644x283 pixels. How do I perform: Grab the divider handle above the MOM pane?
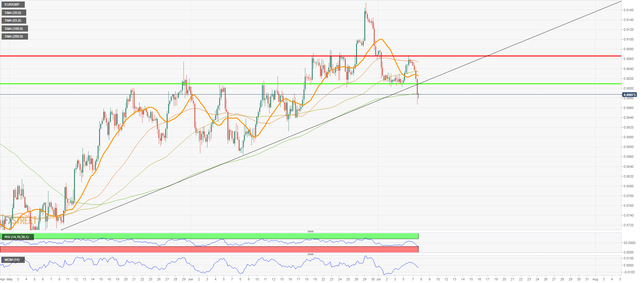pyautogui.click(x=310, y=254)
